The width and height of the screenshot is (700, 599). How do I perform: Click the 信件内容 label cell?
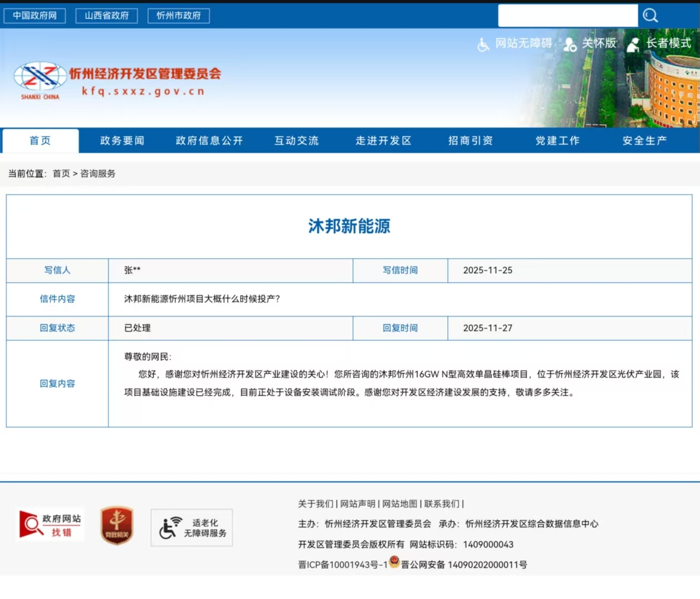pos(57,299)
